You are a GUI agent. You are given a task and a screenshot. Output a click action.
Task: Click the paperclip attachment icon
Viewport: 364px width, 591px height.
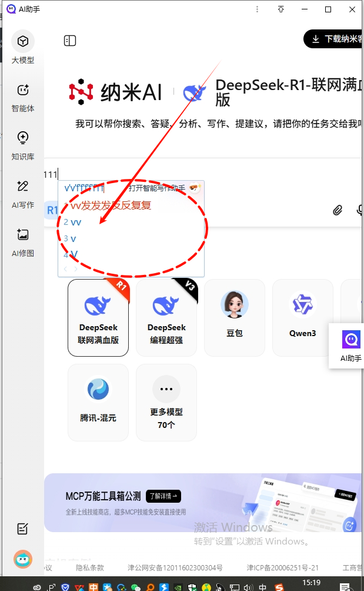point(338,210)
